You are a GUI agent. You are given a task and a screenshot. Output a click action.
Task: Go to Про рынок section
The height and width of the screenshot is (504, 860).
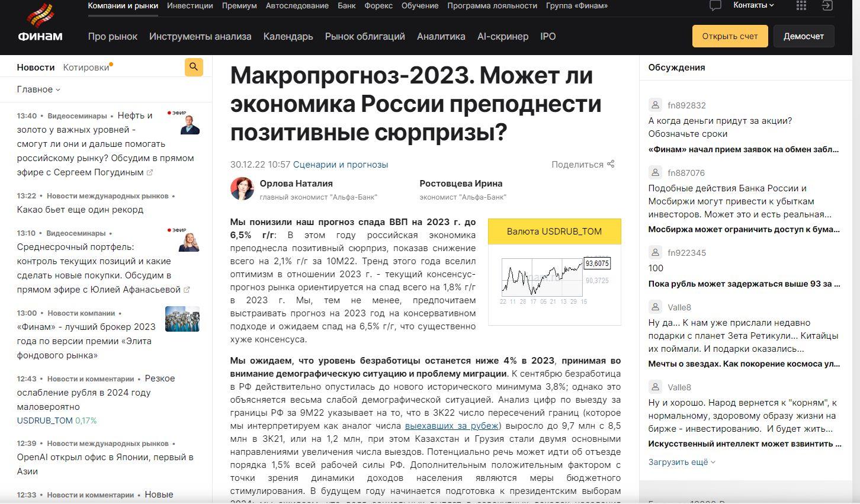(x=113, y=37)
